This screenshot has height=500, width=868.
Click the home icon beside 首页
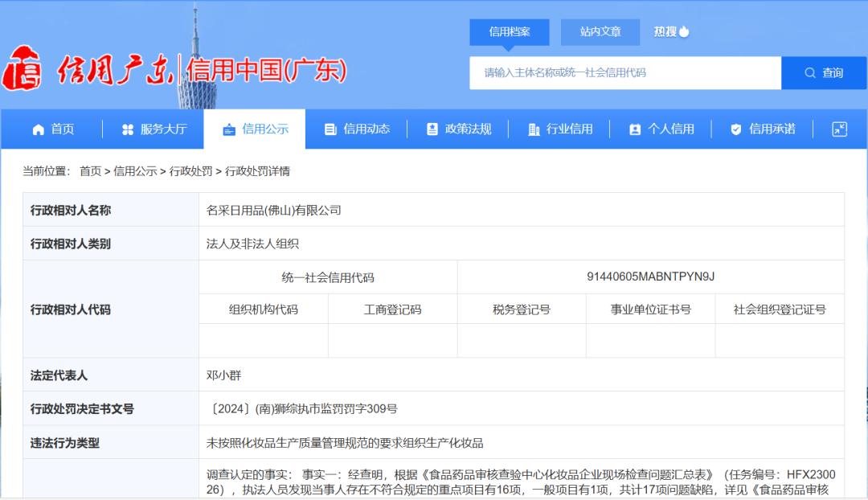click(39, 129)
